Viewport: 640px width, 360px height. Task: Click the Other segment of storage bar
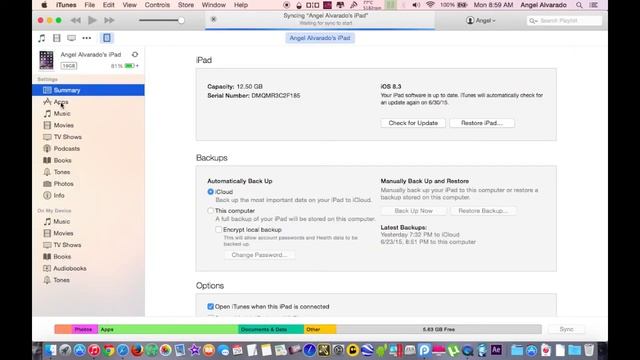pyautogui.click(x=320, y=329)
